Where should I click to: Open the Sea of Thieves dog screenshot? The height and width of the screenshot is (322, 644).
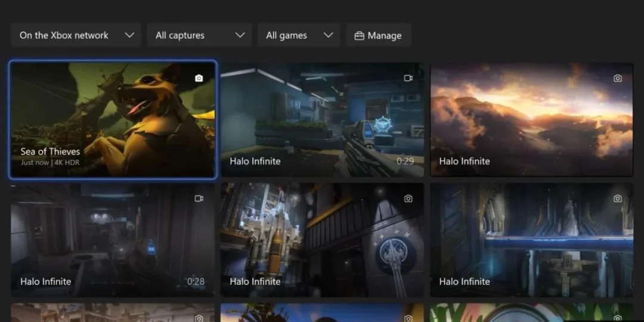pos(113,119)
